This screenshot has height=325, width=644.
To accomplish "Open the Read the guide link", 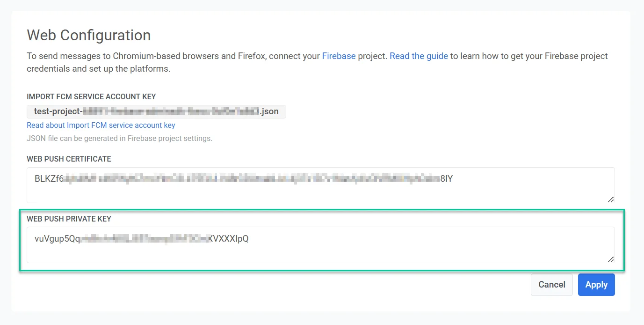I will [x=419, y=56].
